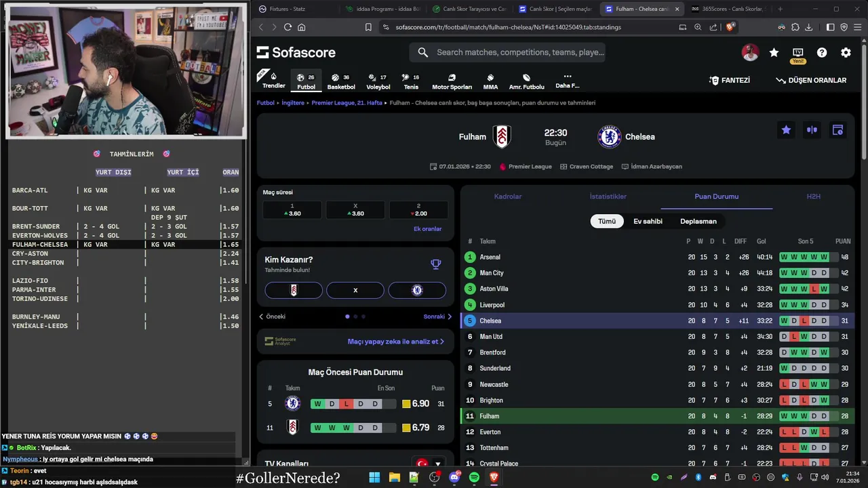
Task: Bookmark the page in the address bar
Action: (x=368, y=27)
